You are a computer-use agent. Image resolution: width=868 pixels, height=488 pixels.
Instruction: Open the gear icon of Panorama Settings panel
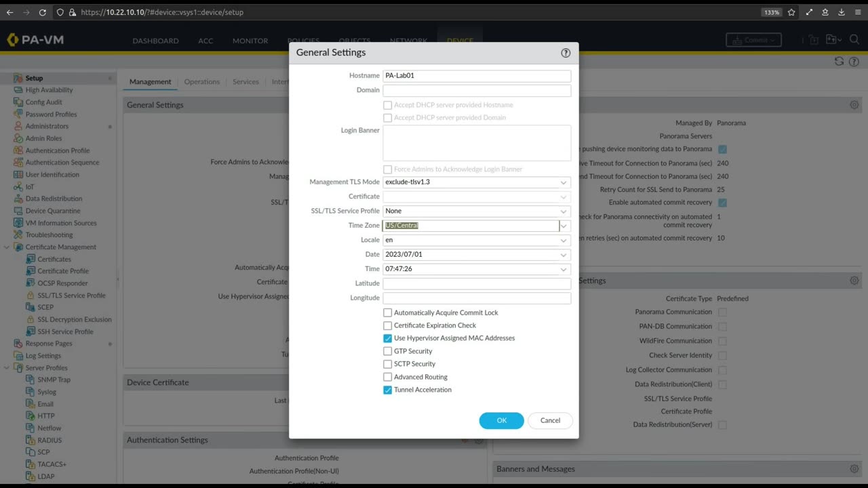(854, 105)
